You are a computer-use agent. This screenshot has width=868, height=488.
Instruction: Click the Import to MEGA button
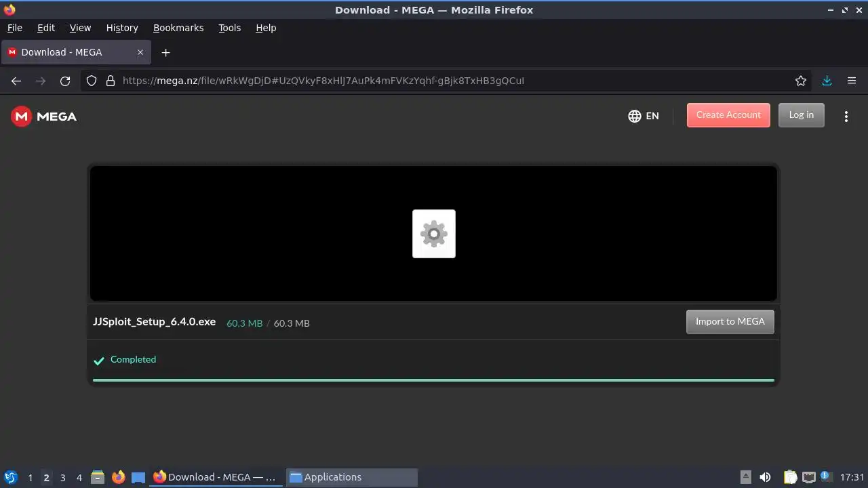point(730,322)
